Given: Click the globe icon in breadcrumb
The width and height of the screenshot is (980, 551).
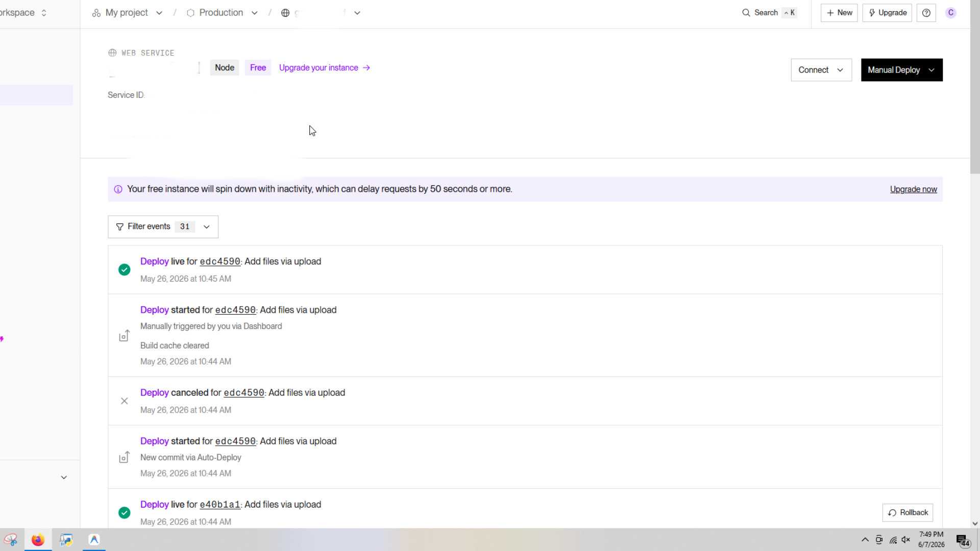Looking at the screenshot, I should pyautogui.click(x=285, y=13).
